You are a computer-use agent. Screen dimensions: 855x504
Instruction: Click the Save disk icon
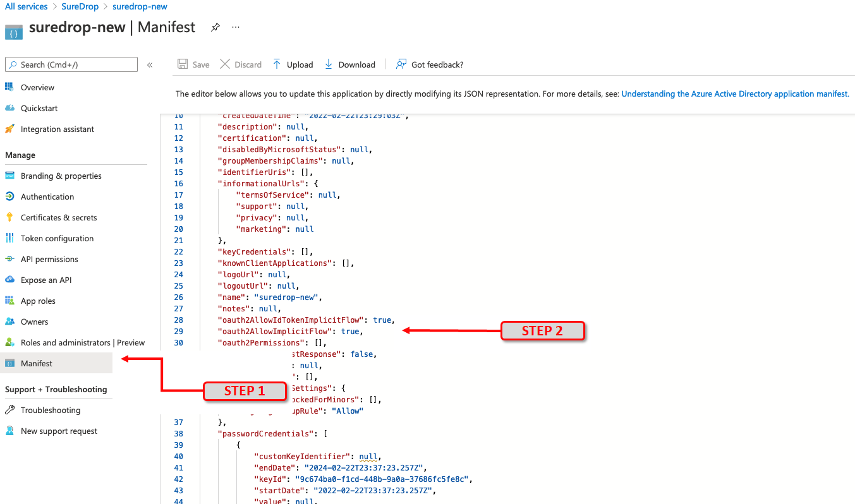(x=183, y=64)
